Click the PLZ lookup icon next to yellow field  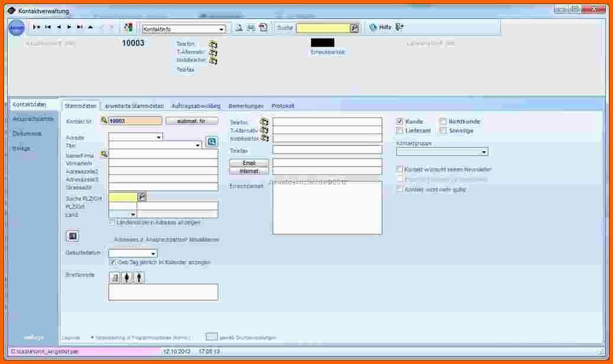[x=142, y=197]
